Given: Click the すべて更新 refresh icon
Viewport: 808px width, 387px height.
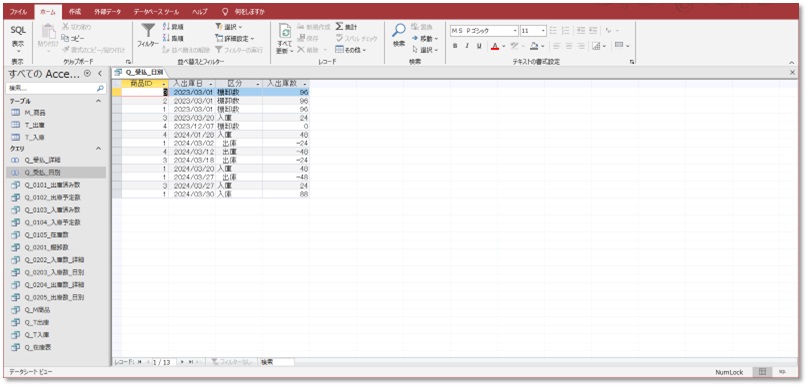Looking at the screenshot, I should (284, 31).
